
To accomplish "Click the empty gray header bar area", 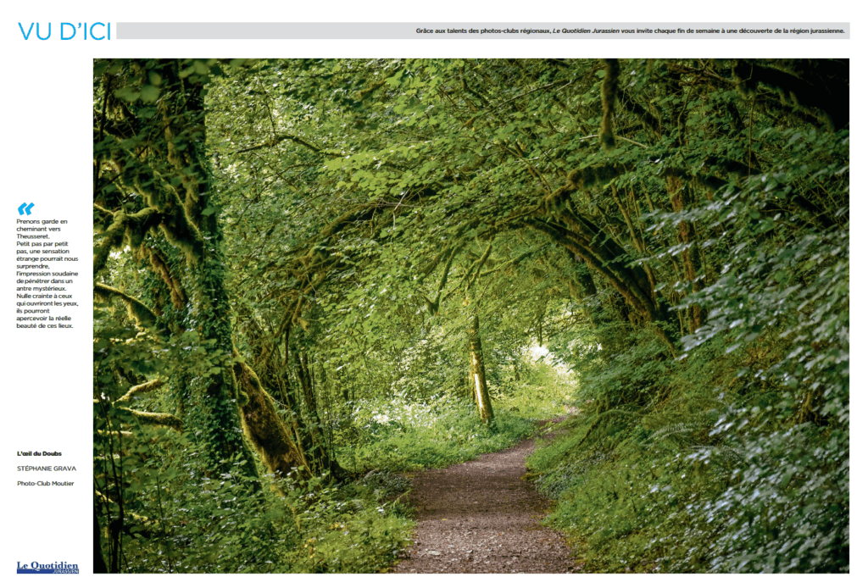I will [254, 31].
